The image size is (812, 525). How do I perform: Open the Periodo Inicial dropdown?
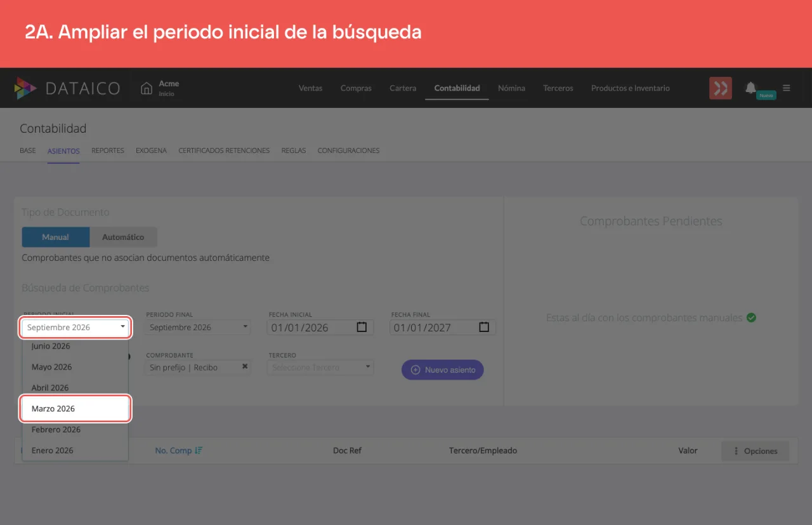click(x=76, y=328)
